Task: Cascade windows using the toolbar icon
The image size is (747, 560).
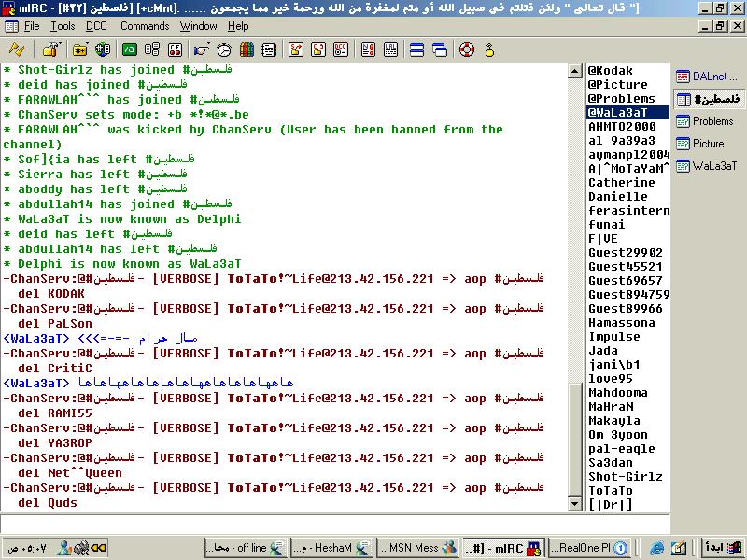Action: (x=440, y=49)
